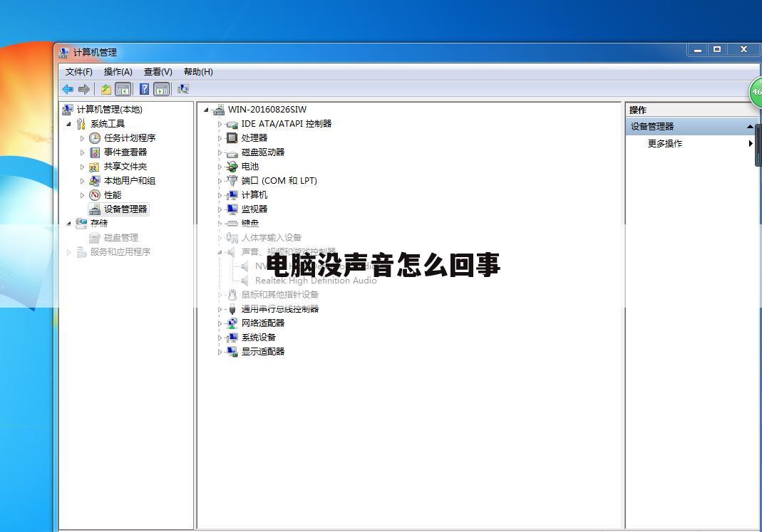Expand the 监视器 category

220,209
